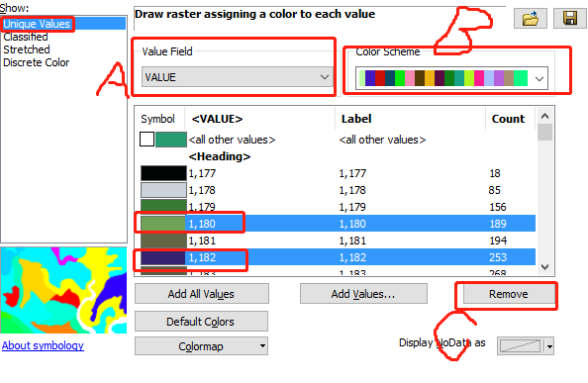Click dark purple swatch for 1,182

coord(163,257)
